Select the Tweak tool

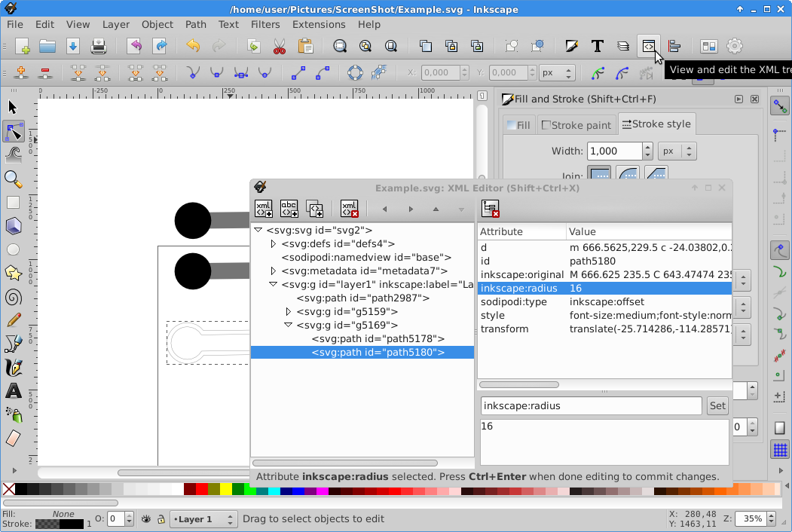[x=13, y=155]
